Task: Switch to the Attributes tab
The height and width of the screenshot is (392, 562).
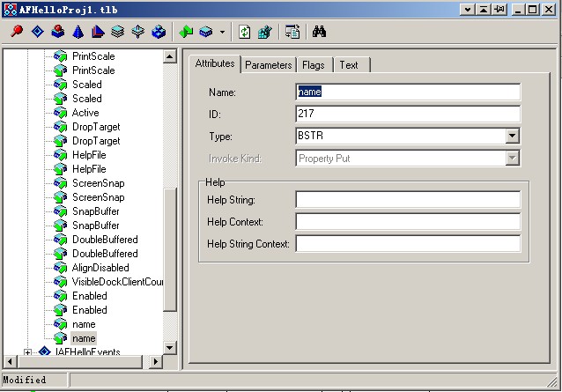Action: 215,63
